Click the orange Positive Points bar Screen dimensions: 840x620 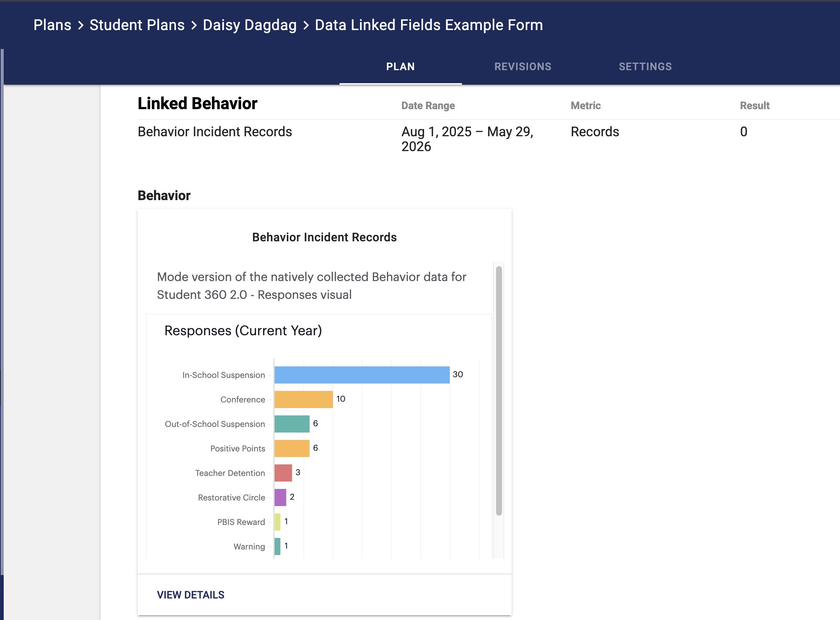[292, 448]
